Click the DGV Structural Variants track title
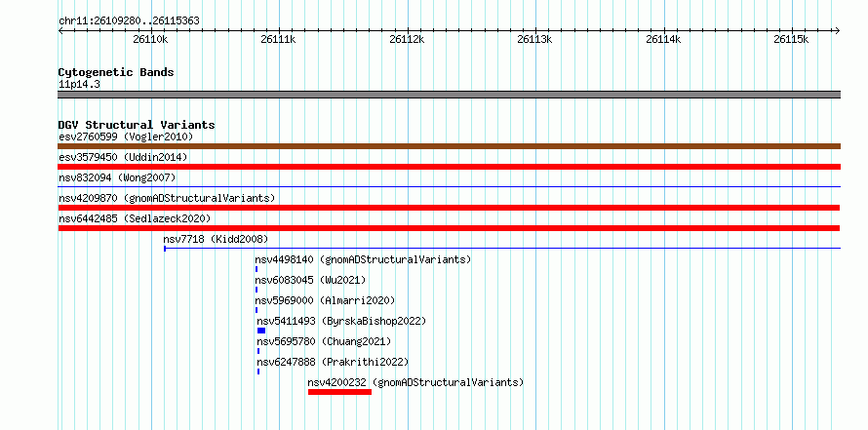Screen dimensions: 868x430 (137, 125)
